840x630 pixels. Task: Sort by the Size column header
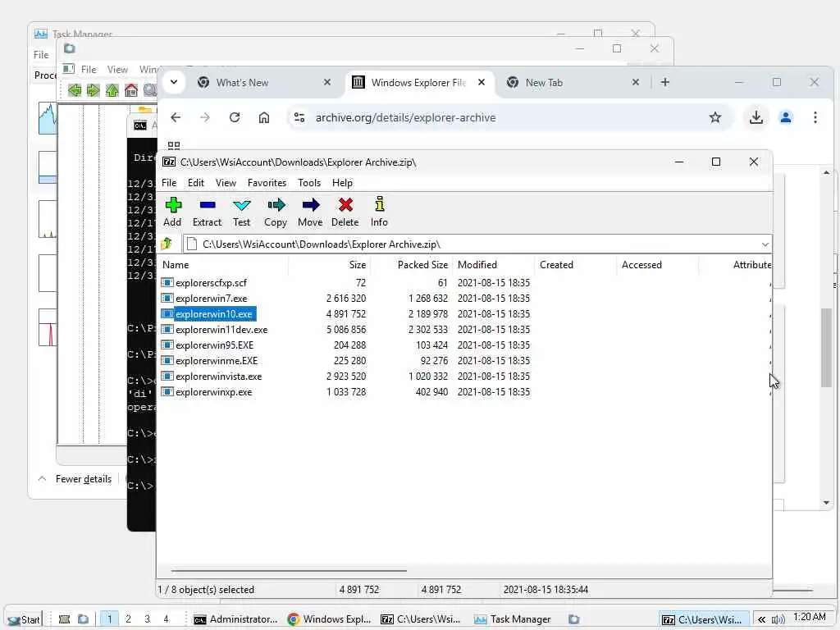tap(329, 265)
